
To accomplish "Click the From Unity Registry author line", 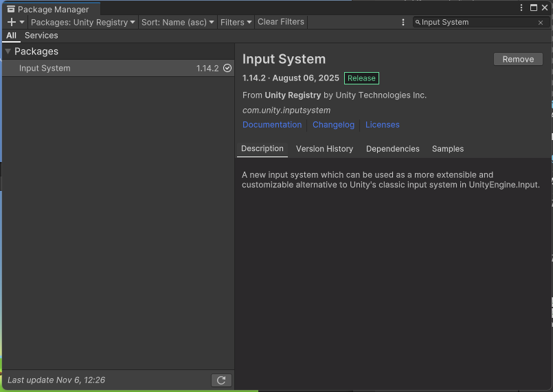I will 335,95.
